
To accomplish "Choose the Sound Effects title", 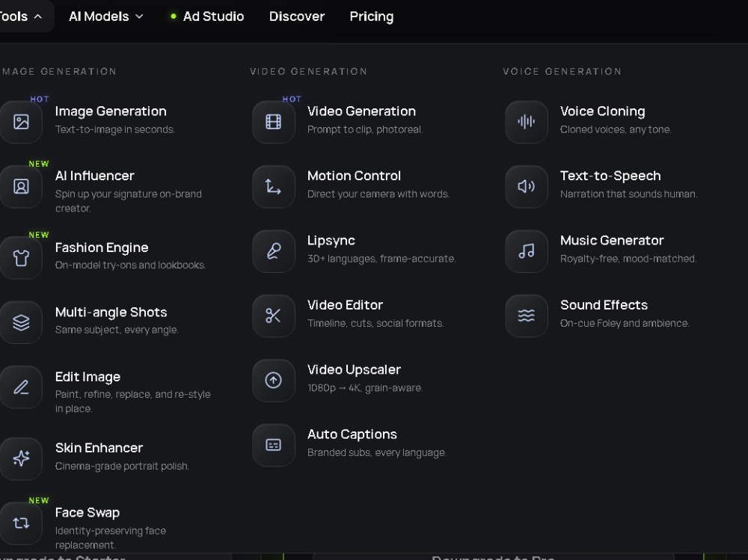I will pos(604,305).
